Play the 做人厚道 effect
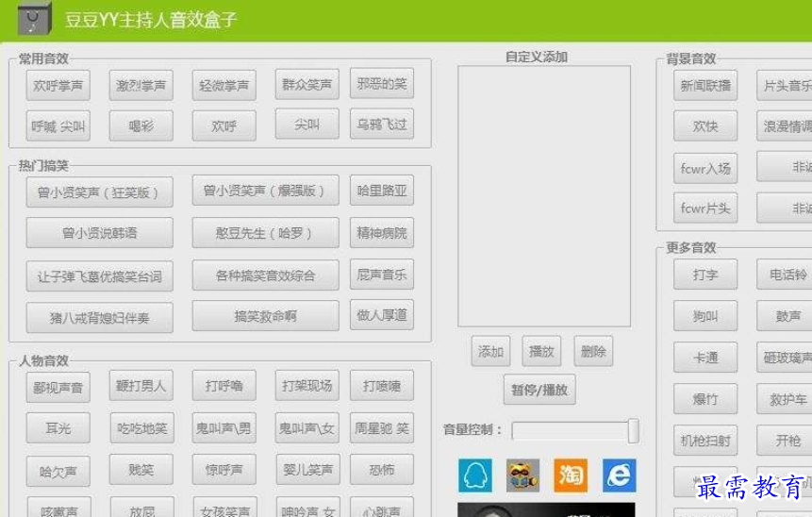 (x=382, y=314)
